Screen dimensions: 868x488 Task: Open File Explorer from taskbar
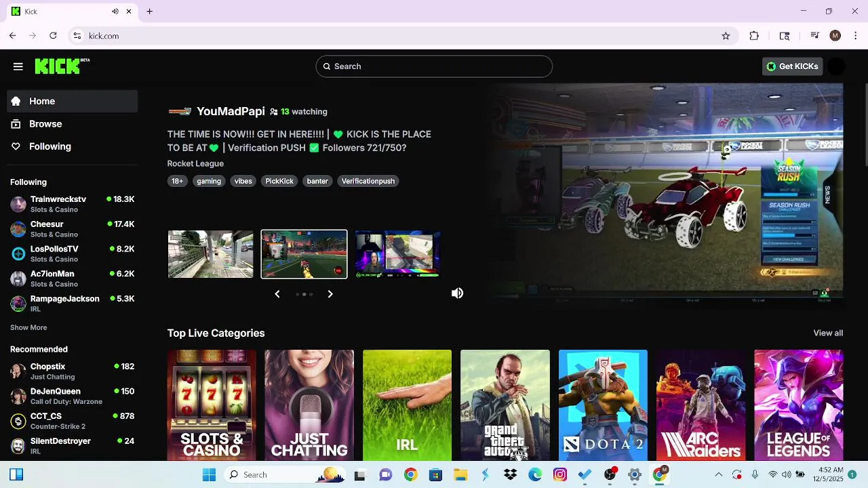460,474
